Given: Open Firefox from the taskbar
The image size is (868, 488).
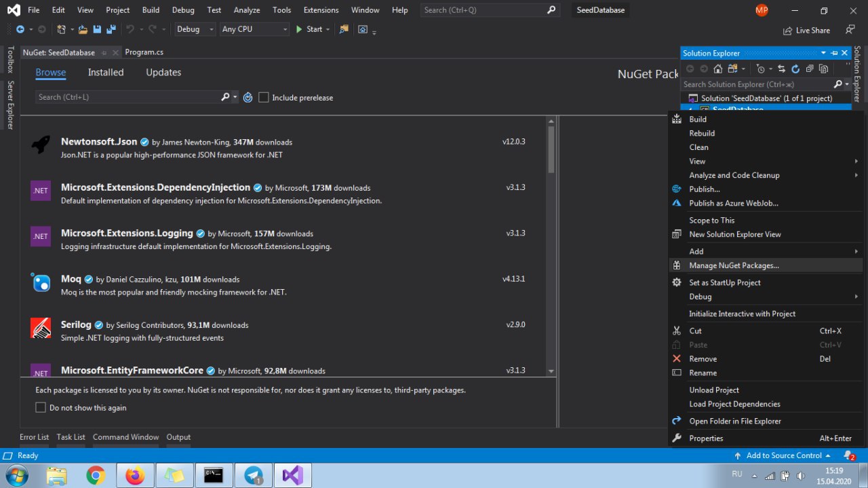Looking at the screenshot, I should click(135, 476).
